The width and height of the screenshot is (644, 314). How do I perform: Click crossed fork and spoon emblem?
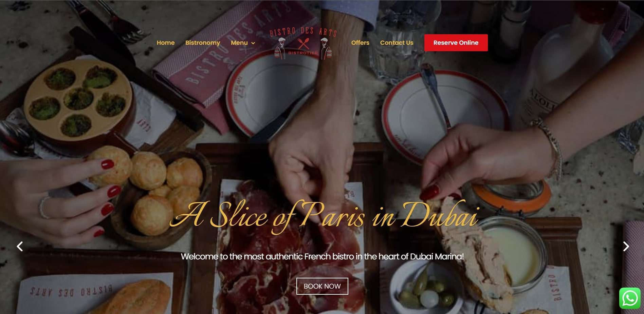303,43
